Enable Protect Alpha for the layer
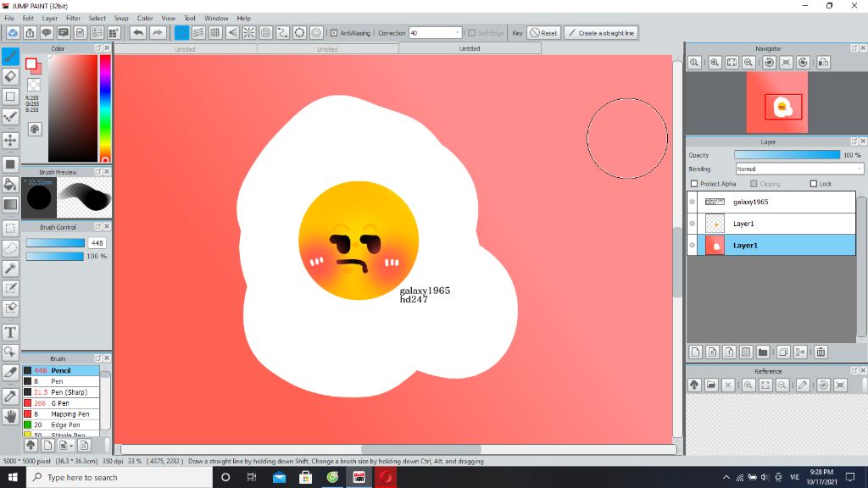 click(x=694, y=184)
